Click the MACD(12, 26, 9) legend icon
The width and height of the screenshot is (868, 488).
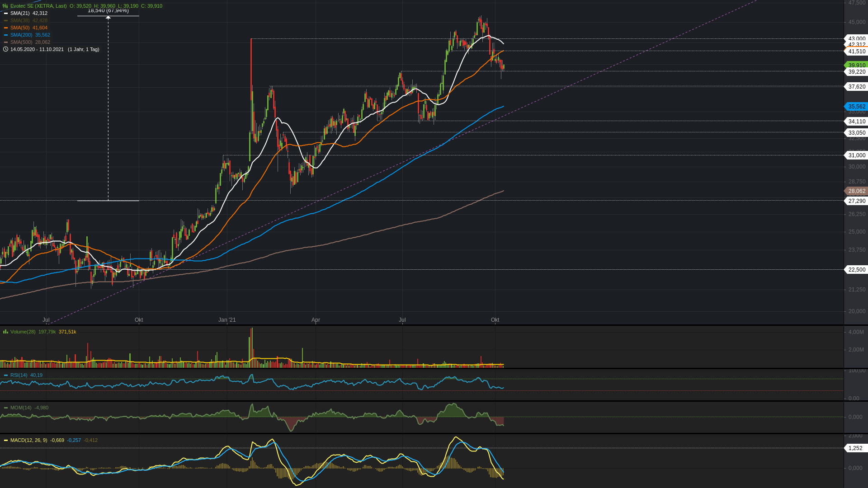click(x=6, y=440)
